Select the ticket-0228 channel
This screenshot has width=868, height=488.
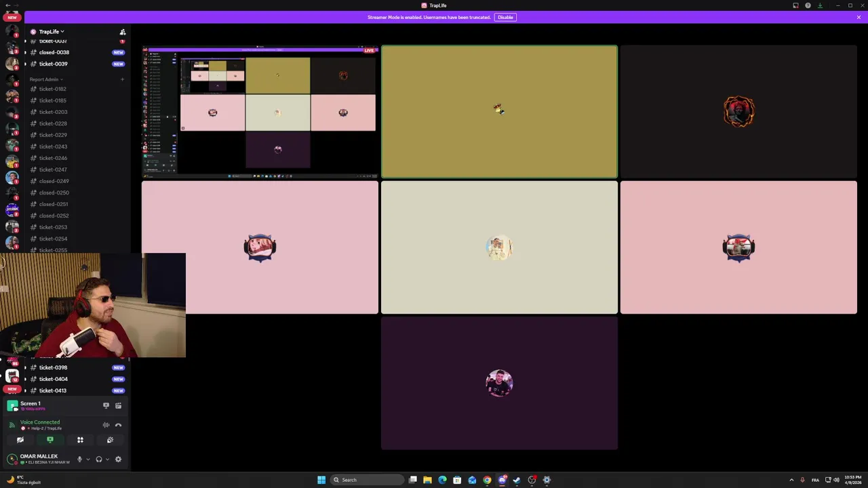(x=77, y=123)
